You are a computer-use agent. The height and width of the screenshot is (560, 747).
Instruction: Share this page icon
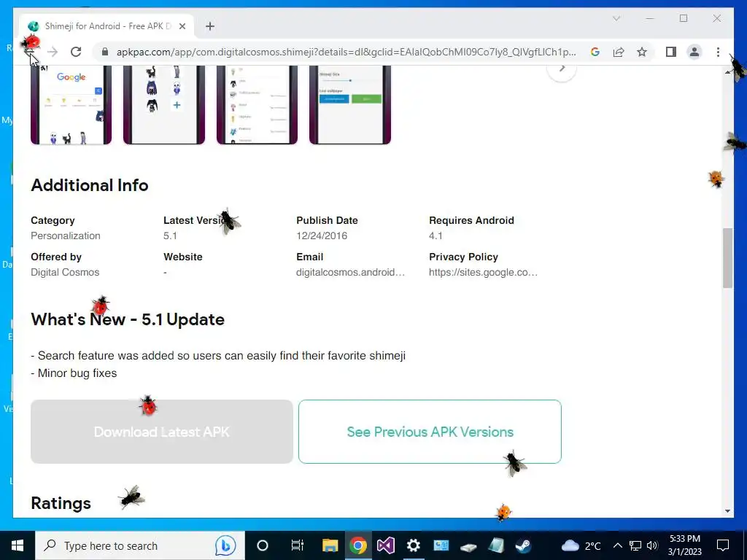(619, 52)
